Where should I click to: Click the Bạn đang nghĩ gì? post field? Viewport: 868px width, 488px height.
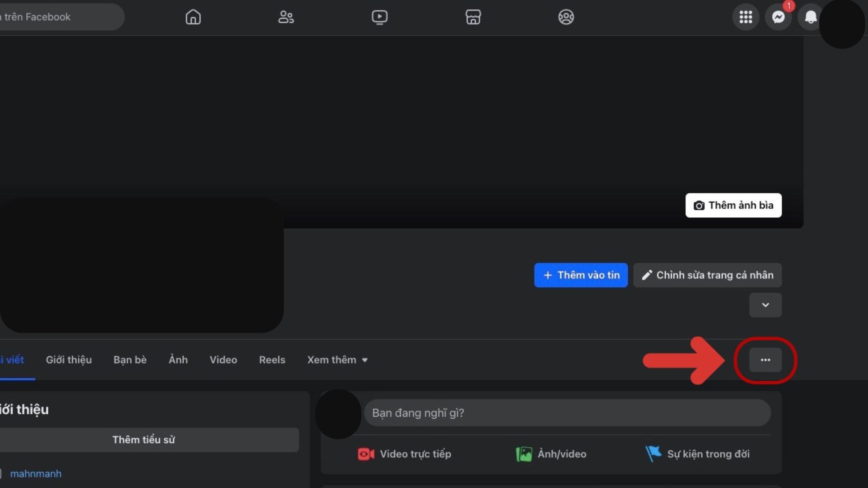point(567,413)
